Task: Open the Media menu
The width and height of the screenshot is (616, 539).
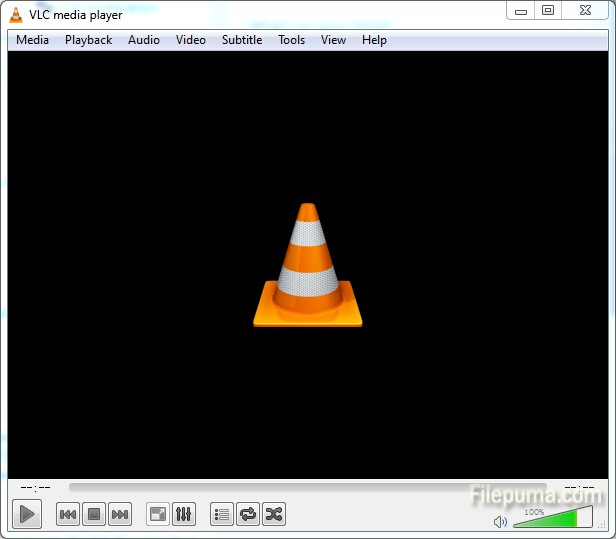Action: coord(32,40)
